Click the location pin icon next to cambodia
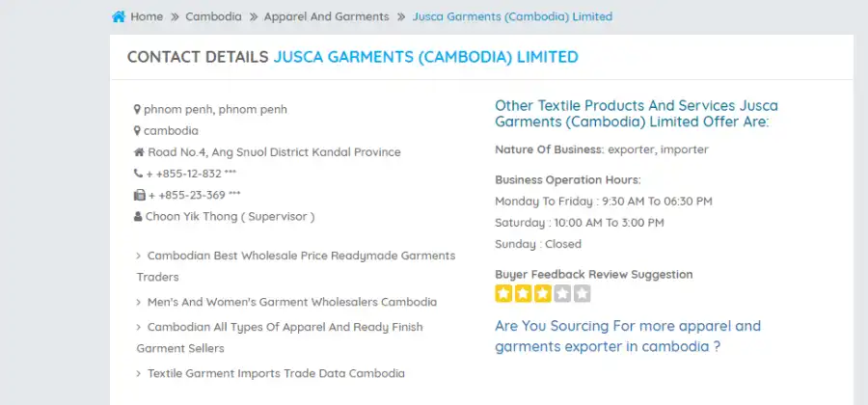The image size is (868, 405). tap(137, 131)
